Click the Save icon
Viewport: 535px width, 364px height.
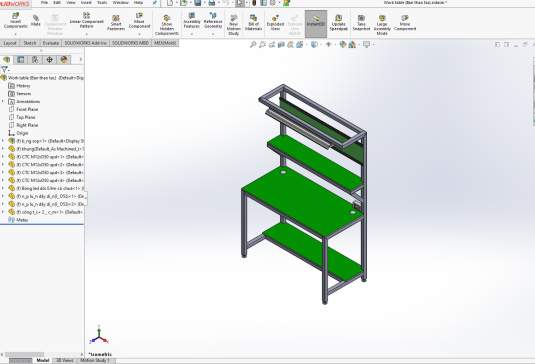click(x=197, y=3)
